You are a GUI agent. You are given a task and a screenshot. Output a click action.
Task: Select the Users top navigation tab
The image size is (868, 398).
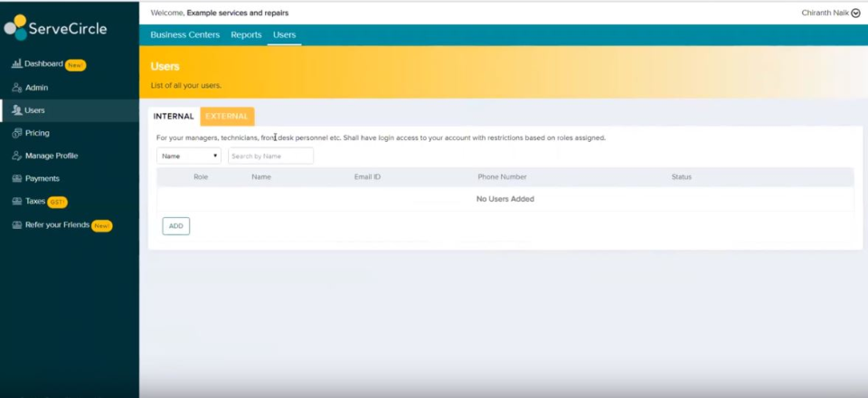click(284, 35)
